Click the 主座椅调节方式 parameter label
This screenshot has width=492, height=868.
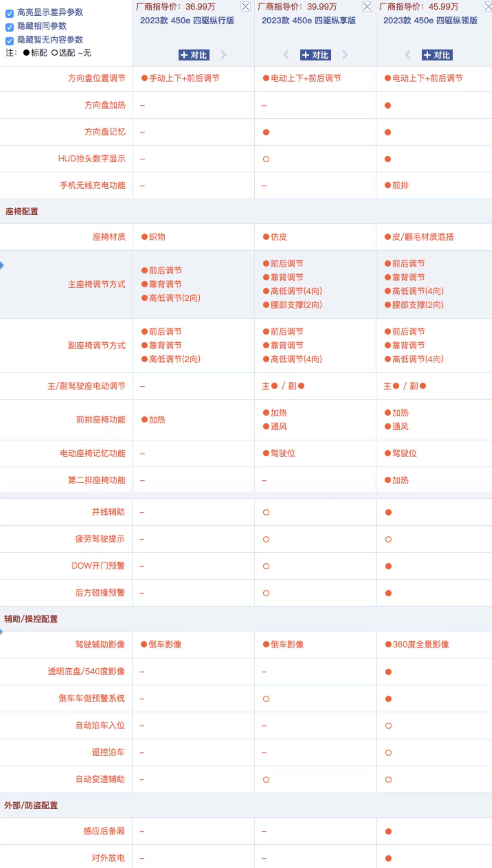[x=97, y=284]
